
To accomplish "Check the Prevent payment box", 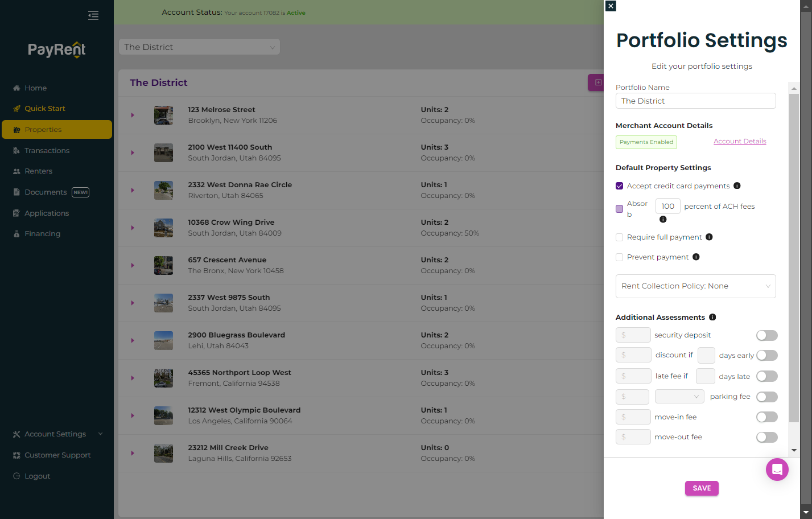I will (x=619, y=257).
